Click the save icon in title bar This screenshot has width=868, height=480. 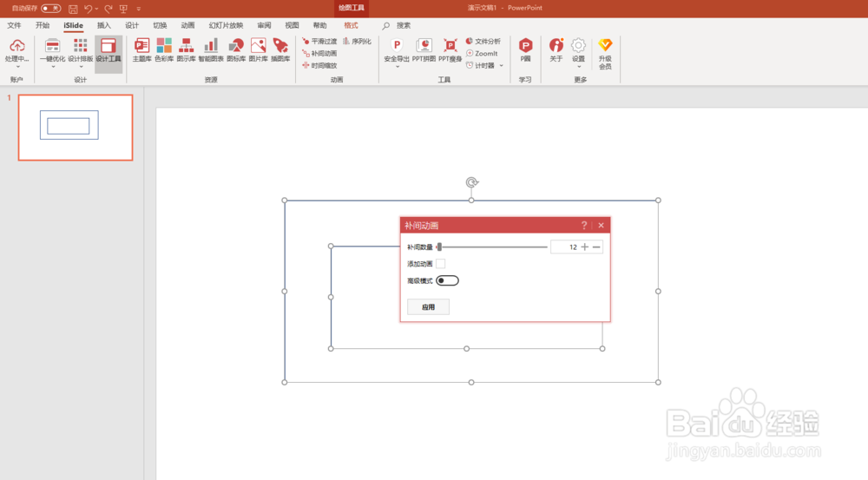[x=73, y=9]
